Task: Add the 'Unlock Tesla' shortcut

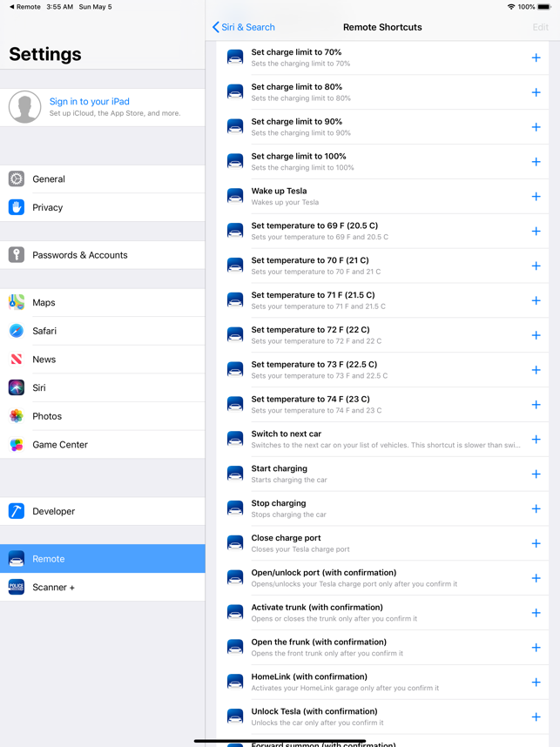Action: click(536, 717)
